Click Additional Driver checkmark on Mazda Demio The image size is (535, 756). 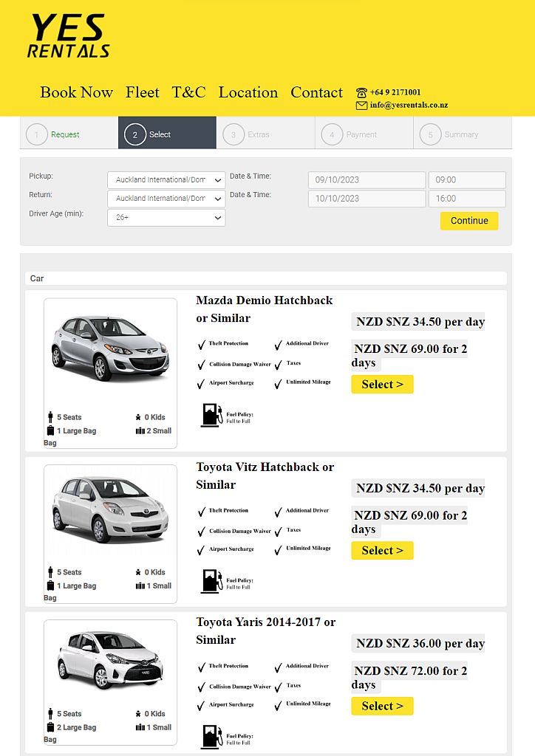click(279, 346)
